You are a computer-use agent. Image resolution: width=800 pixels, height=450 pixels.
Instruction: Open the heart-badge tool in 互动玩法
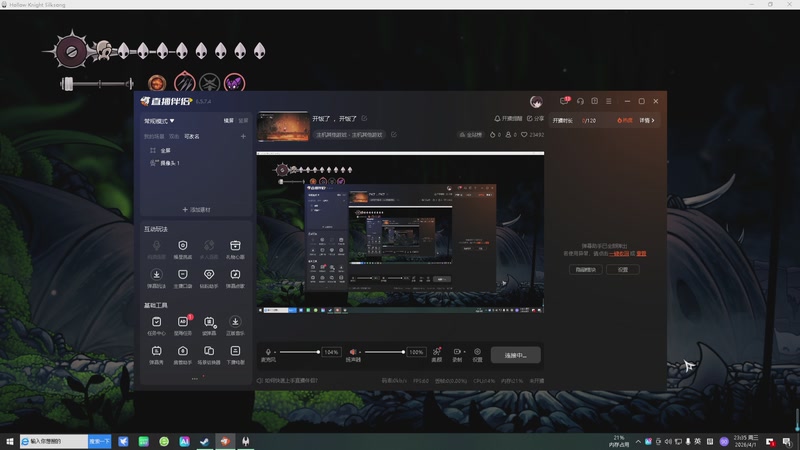click(x=209, y=278)
